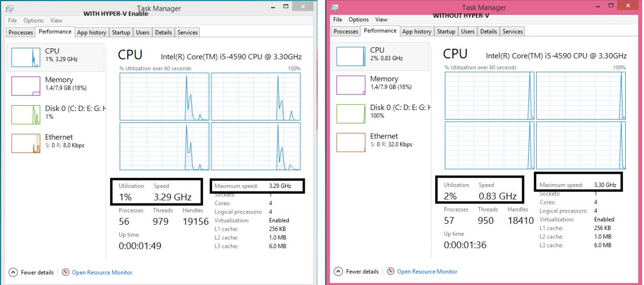Image resolution: width=644 pixels, height=285 pixels.
Task: Click Task Manager title icon in right window
Action: click(x=335, y=8)
